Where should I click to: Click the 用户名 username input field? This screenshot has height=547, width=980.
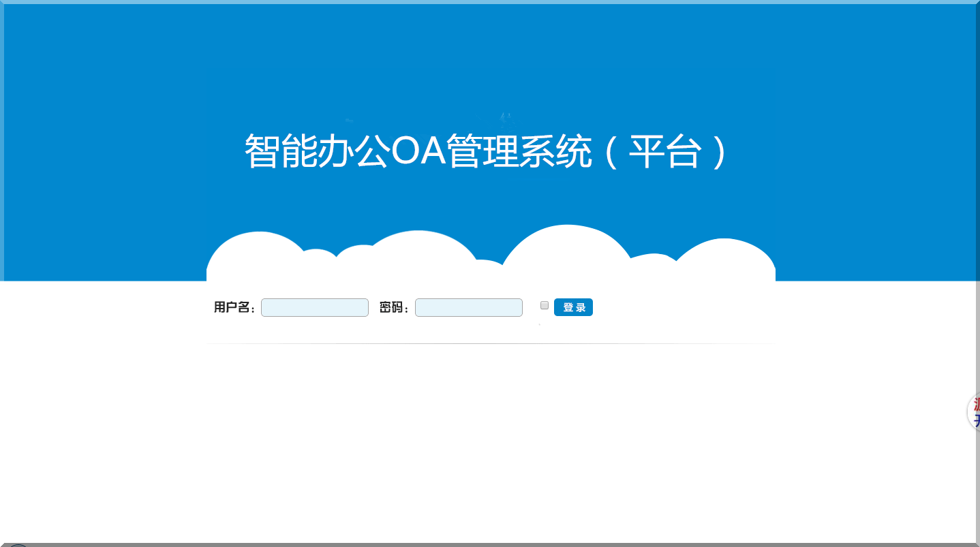[314, 308]
